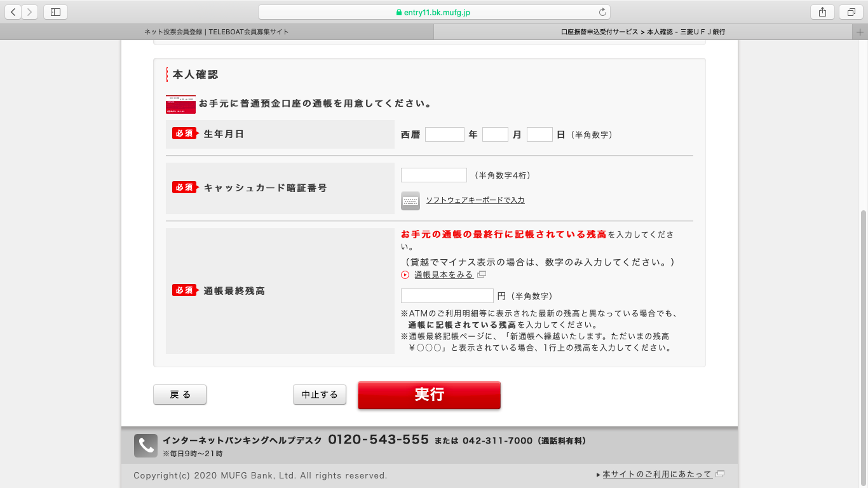Select the 三菱UFJ銀行 本人確認 tab
This screenshot has height=488, width=868.
pos(643,32)
